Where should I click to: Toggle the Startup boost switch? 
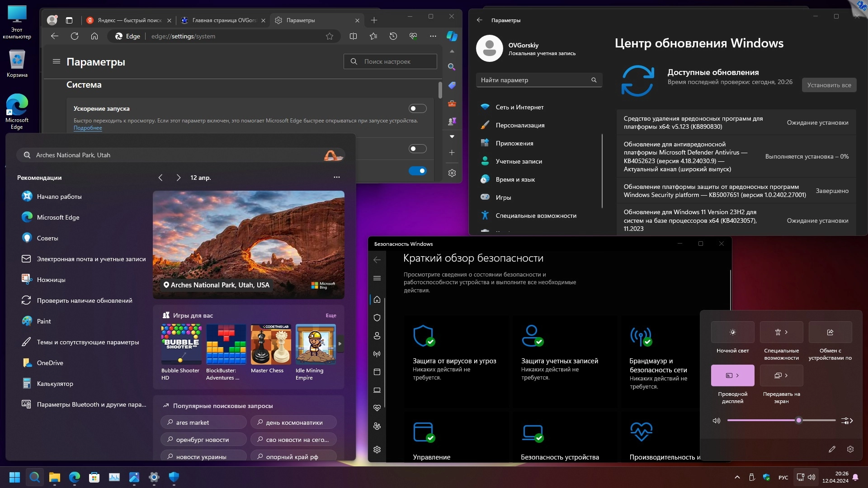417,108
